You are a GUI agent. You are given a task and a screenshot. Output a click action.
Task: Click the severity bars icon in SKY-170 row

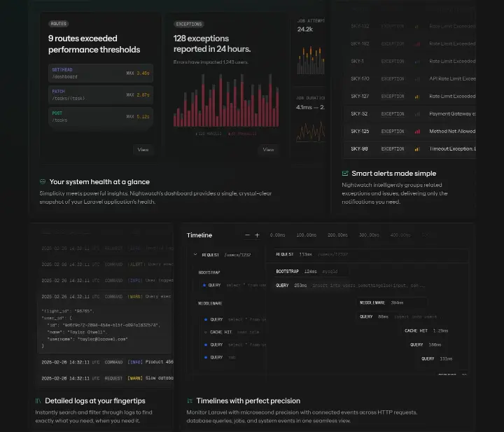coord(417,78)
